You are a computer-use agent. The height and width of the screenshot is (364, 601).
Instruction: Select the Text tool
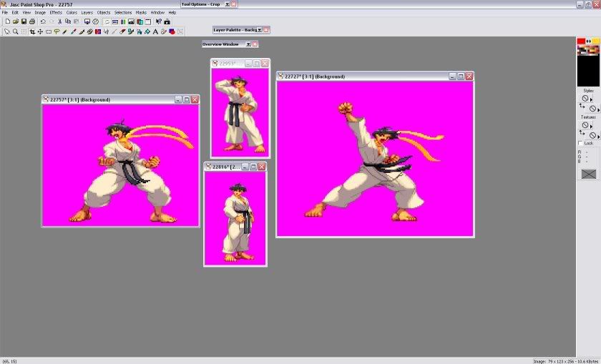pyautogui.click(x=155, y=31)
